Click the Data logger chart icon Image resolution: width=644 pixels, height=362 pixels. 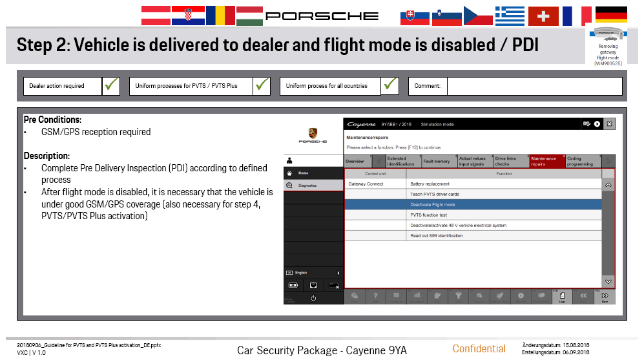(x=417, y=296)
